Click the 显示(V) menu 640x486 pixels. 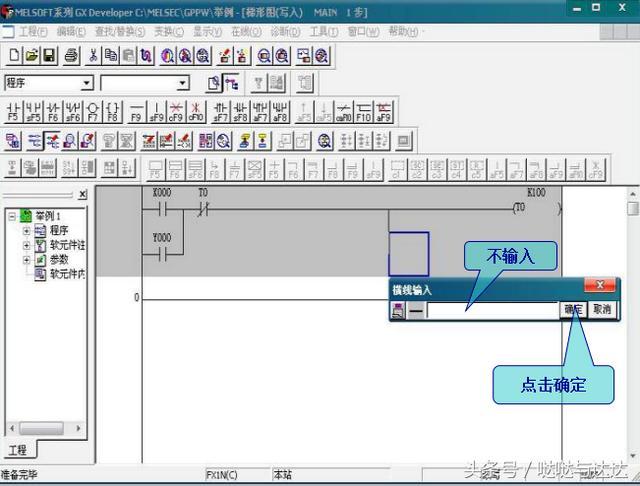[207, 32]
